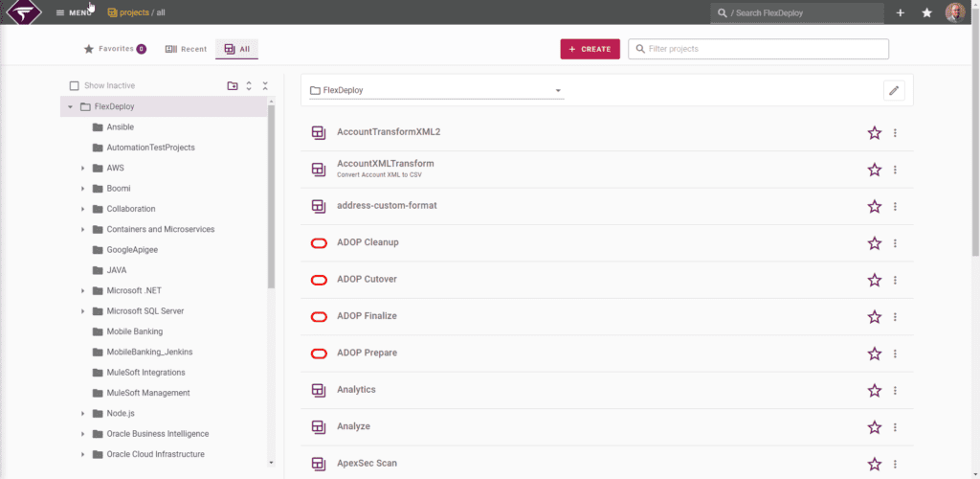Open more options for ADOP Cutover

(895, 280)
